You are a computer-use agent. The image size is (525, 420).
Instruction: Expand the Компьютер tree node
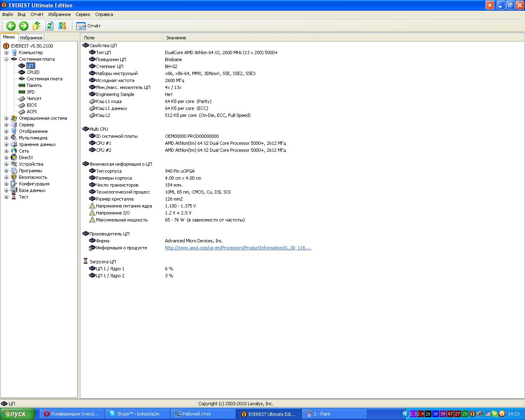[6, 52]
